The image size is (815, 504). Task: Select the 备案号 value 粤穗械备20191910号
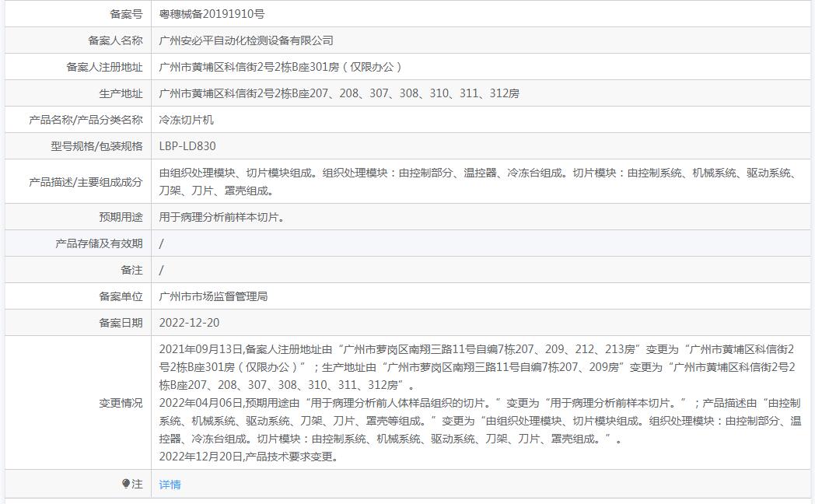point(212,14)
